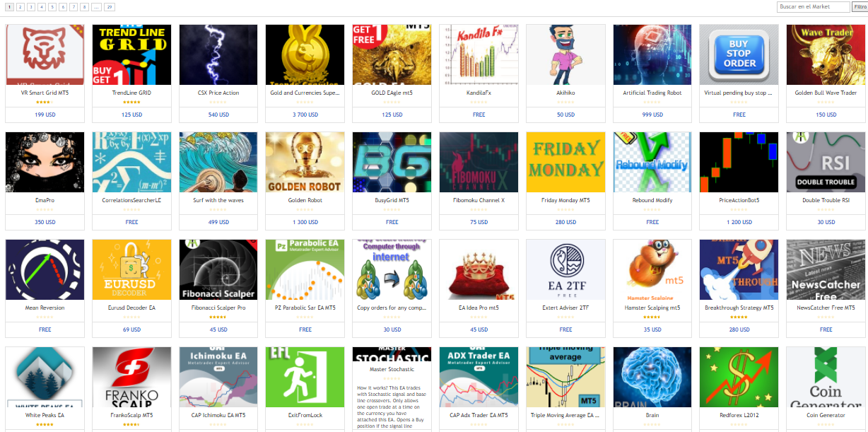
Task: Click the Hamster Scalping mt5 icon
Action: tap(652, 269)
